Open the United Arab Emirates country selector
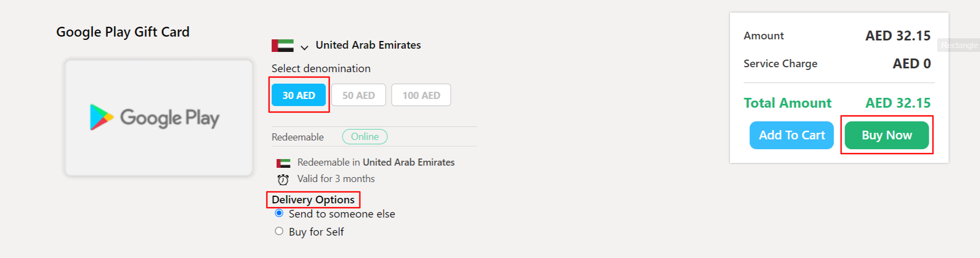Viewport: 980px width, 258px height. click(x=368, y=45)
